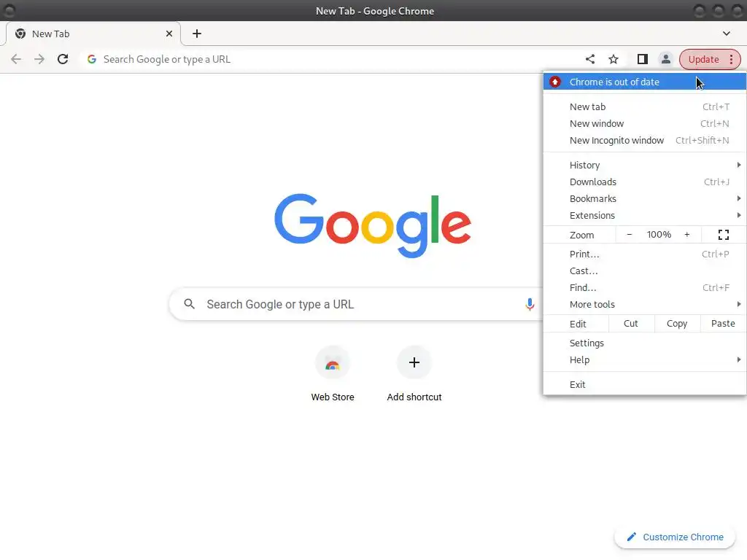This screenshot has height=560, width=747.
Task: Open the profile avatar icon
Action: (x=665, y=59)
